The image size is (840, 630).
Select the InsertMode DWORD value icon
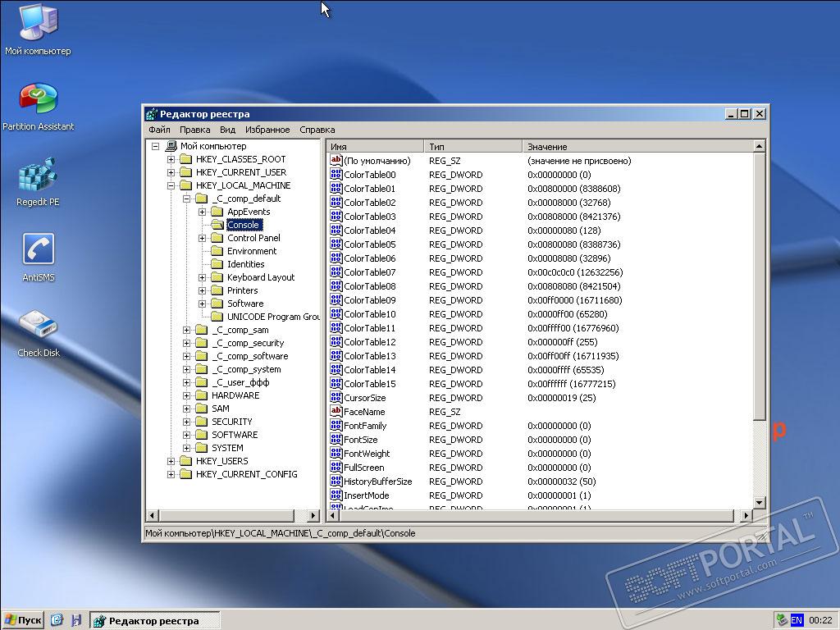click(x=336, y=495)
